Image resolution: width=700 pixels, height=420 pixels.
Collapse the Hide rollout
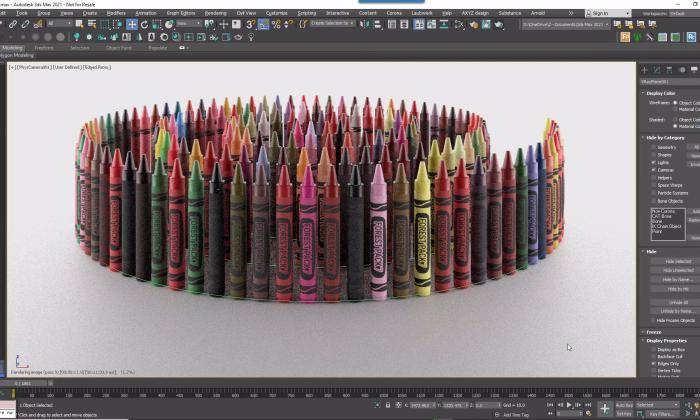[x=649, y=251]
